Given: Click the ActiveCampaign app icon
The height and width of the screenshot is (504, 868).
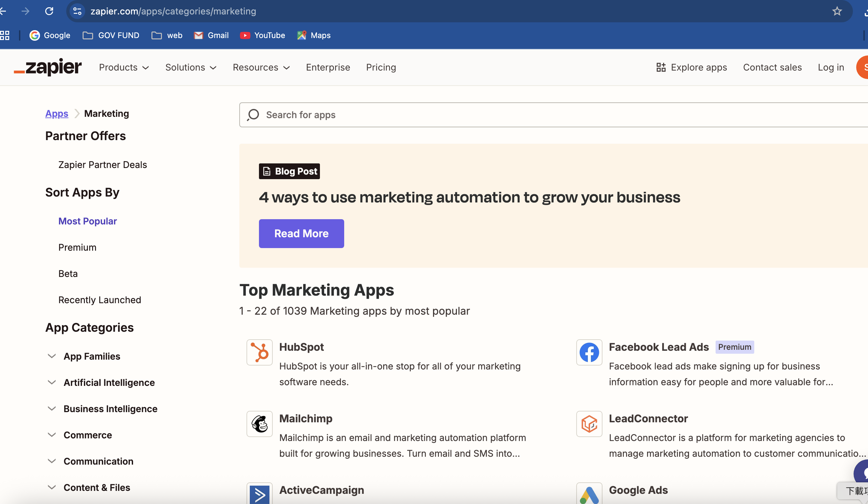Looking at the screenshot, I should tap(259, 494).
